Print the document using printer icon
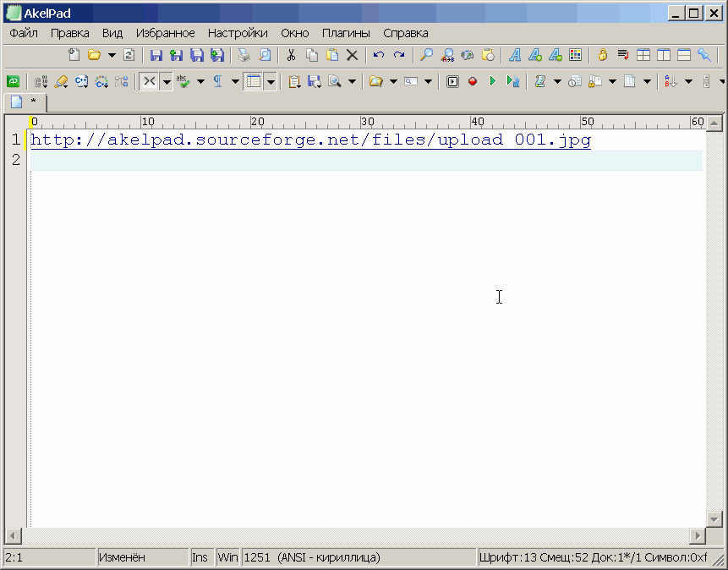This screenshot has height=570, width=728. click(244, 55)
